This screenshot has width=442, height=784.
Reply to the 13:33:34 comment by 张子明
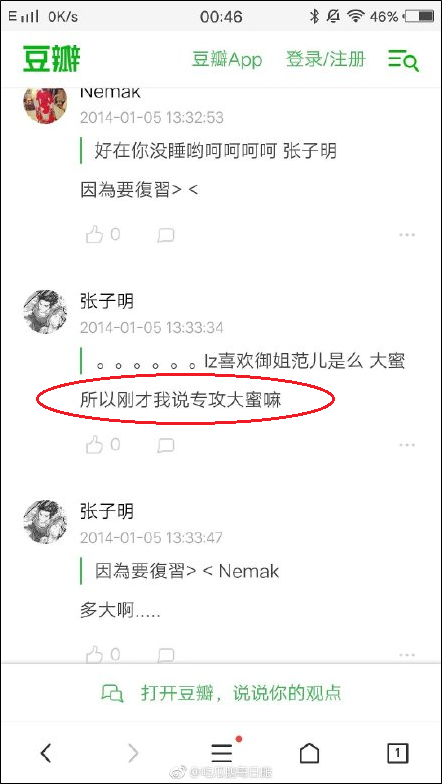(166, 445)
